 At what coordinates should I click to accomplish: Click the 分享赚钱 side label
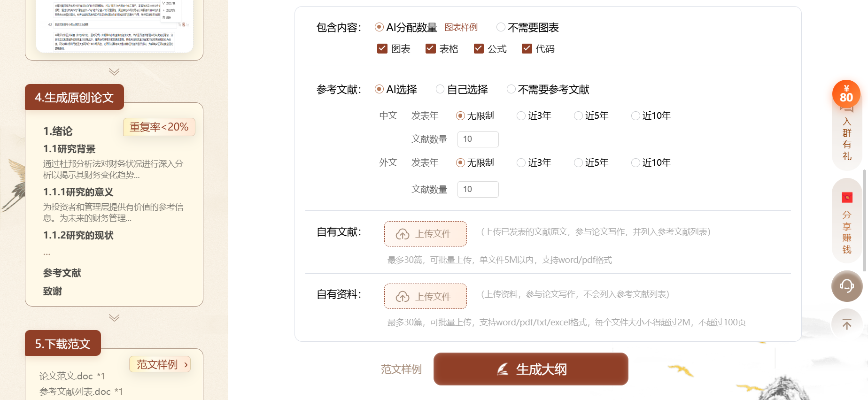coord(847,232)
